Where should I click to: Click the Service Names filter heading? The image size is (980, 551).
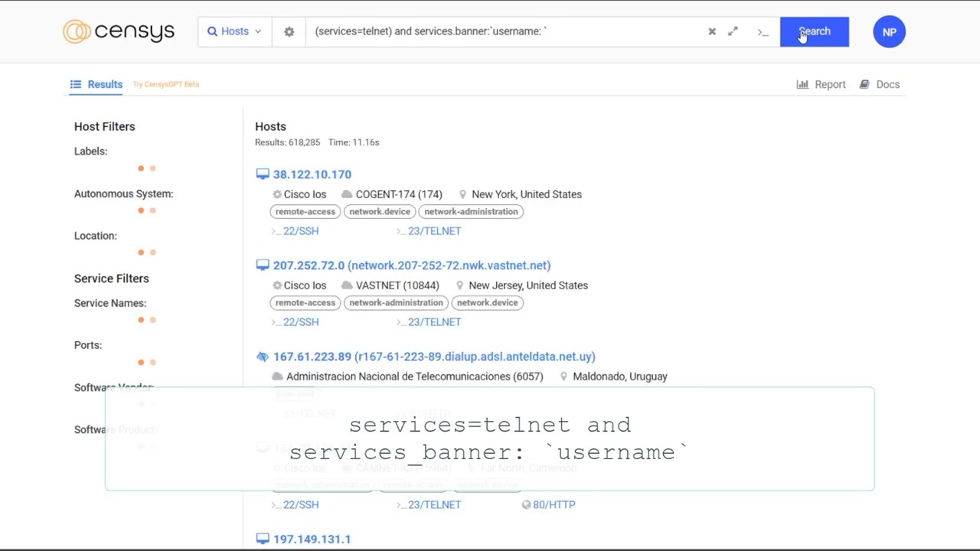point(109,303)
